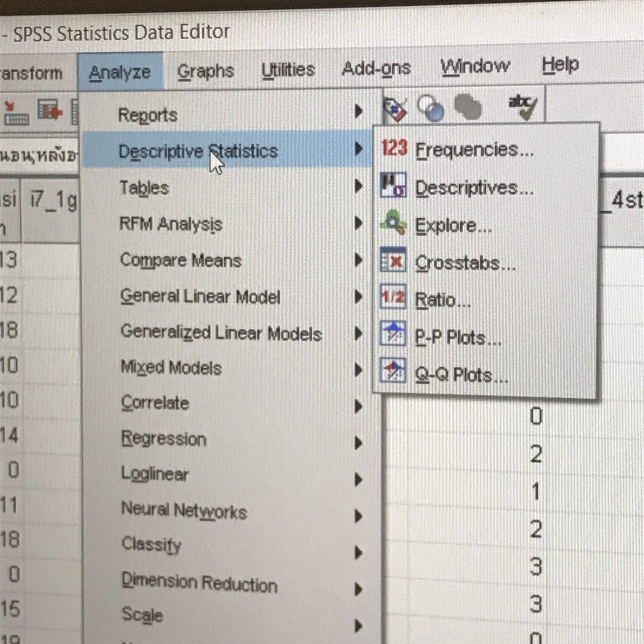
Task: Select General Linear Model menu entry
Action: [x=200, y=297]
